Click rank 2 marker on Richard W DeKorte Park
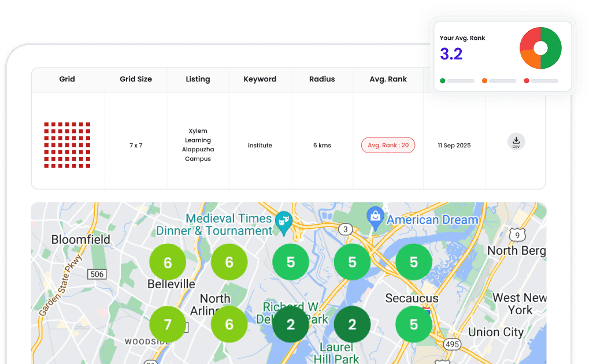Screen dimensions: 593x364 (x=291, y=324)
